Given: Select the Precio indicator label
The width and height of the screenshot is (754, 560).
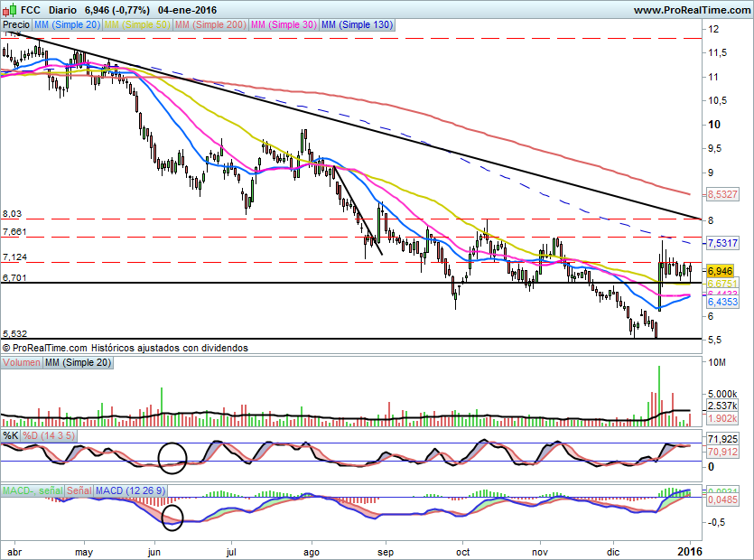Looking at the screenshot, I should click(x=15, y=25).
